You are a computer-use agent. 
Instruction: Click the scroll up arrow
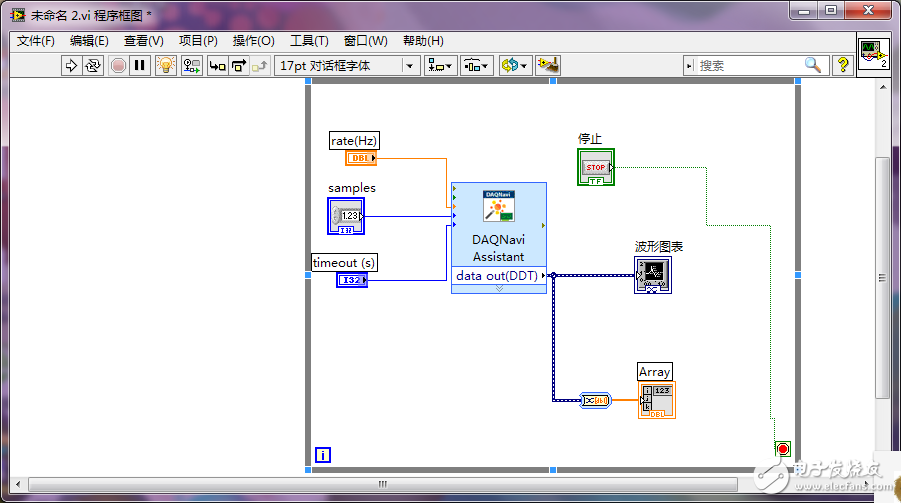point(883,87)
